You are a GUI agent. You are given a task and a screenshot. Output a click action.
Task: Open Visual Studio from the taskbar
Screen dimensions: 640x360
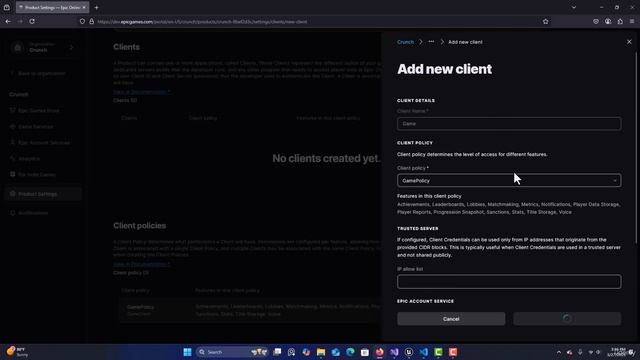pos(394,352)
